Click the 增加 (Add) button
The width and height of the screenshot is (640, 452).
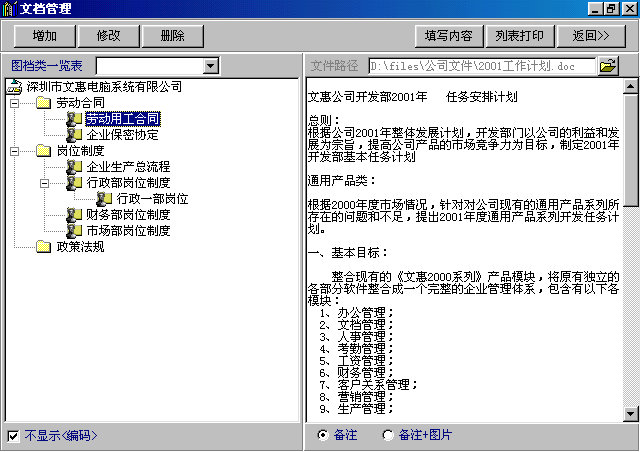click(x=44, y=36)
